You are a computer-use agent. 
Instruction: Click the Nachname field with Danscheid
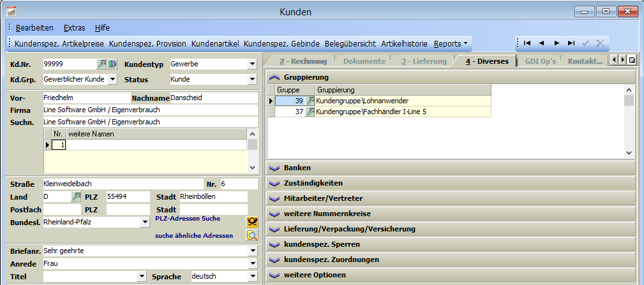[214, 98]
